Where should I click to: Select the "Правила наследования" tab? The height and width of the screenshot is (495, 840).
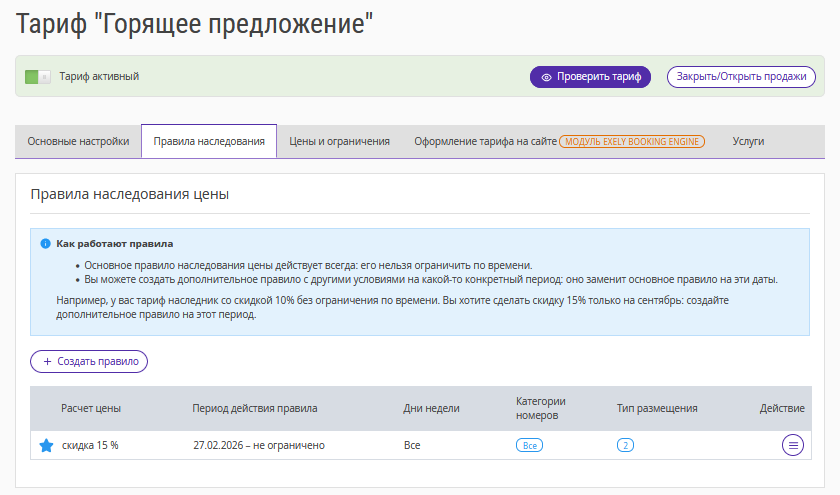[209, 142]
